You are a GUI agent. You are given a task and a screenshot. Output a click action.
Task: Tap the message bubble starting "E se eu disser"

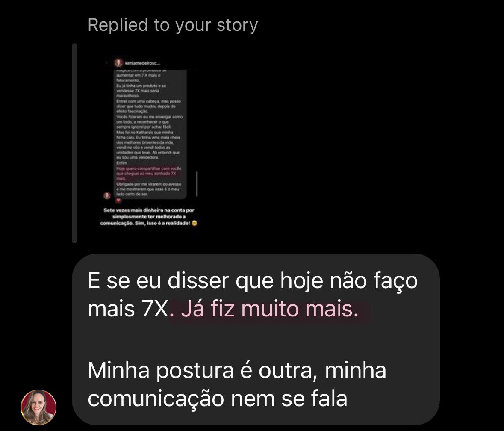click(x=256, y=339)
